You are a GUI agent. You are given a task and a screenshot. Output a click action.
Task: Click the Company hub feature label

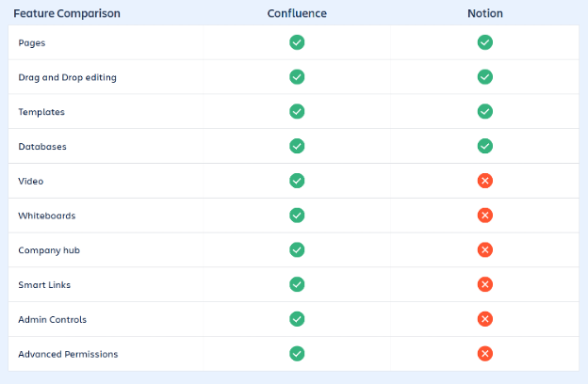click(49, 250)
